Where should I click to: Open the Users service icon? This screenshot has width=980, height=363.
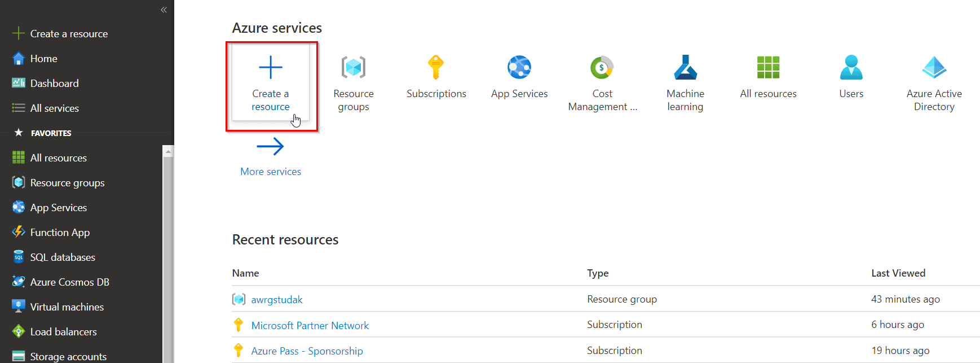tap(851, 68)
